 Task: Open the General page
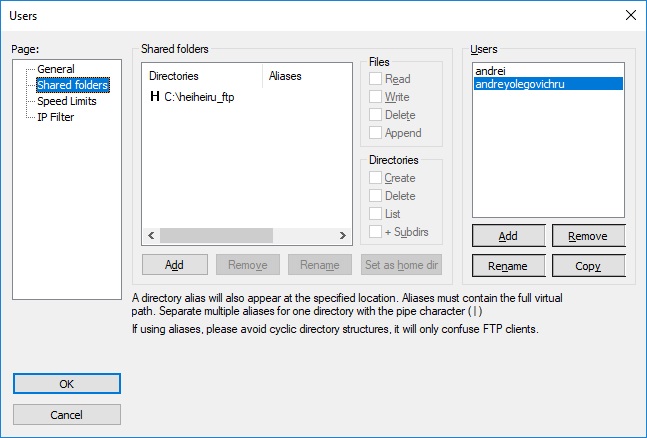56,69
